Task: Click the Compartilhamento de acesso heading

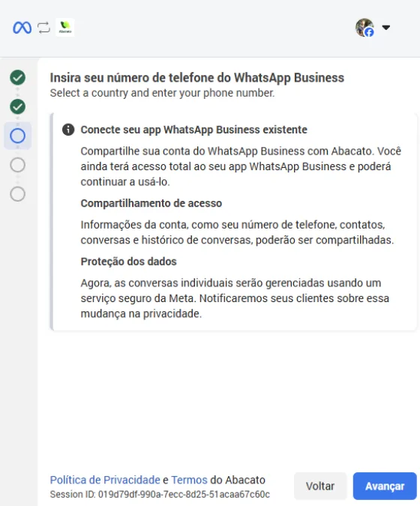Action: coord(151,203)
